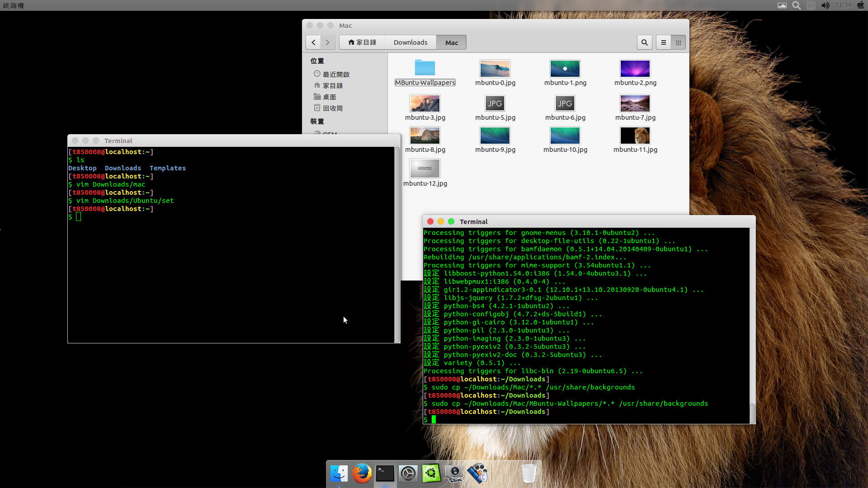Viewport: 868px width, 488px height.
Task: Select the mbuntu-0.jpg thumbnail
Action: 495,69
